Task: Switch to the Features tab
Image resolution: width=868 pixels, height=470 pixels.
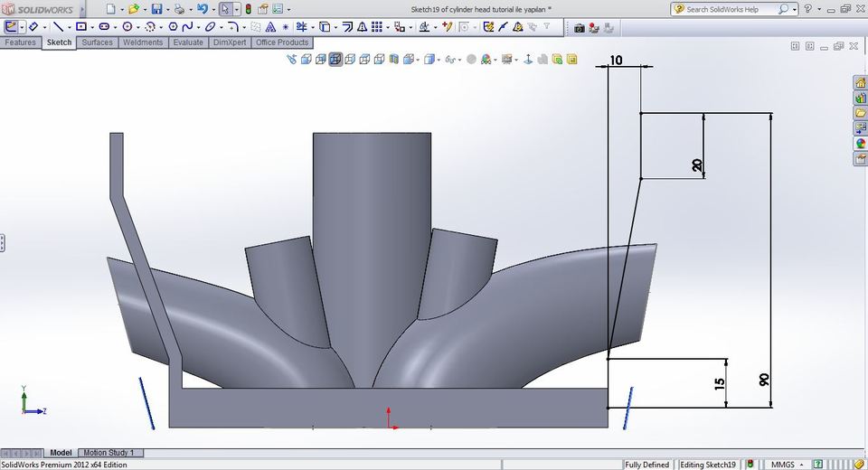Action: pyautogui.click(x=21, y=42)
